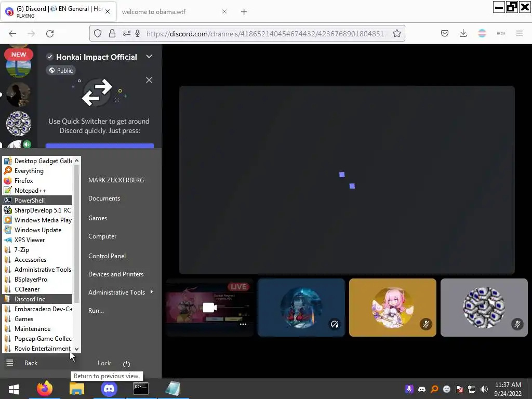The height and width of the screenshot is (399, 532).
Task: Open Documents from the Start menu
Action: click(x=104, y=198)
